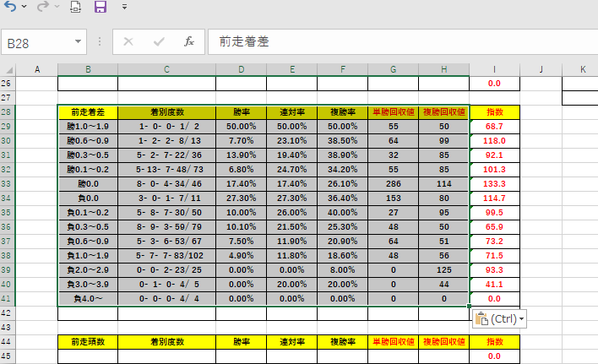This screenshot has height=364, width=598.
Task: Click the 負2.0～2.9 cell
Action: 88,270
